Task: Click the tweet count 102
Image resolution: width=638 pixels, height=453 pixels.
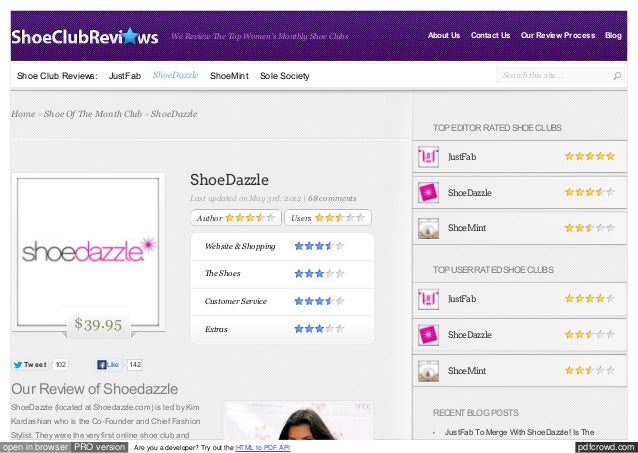Action: coord(61,365)
